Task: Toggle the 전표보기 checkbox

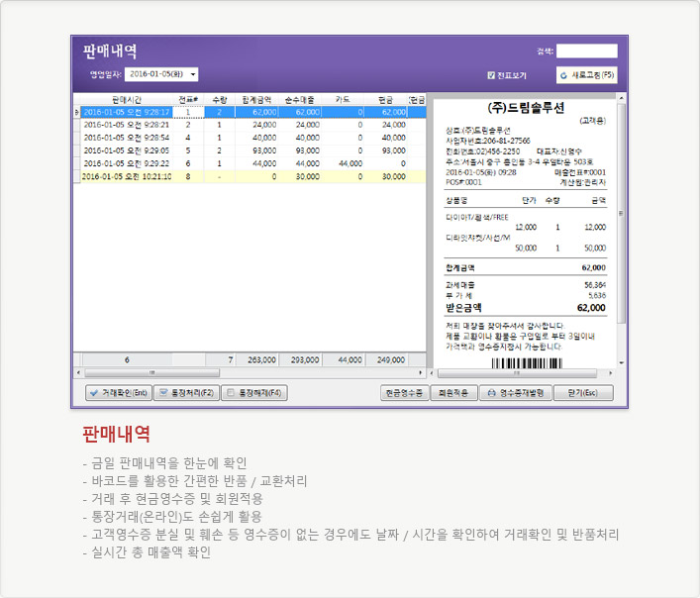Action: [491, 75]
